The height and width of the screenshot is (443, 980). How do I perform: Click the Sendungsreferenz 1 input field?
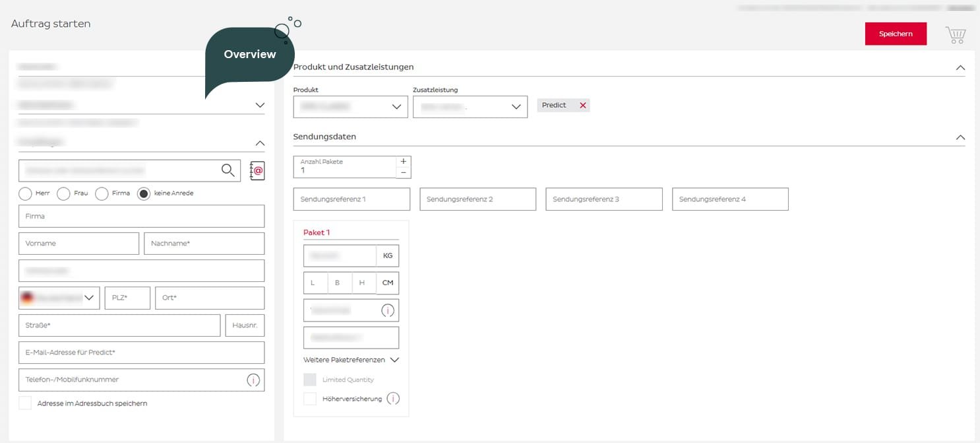(x=352, y=199)
